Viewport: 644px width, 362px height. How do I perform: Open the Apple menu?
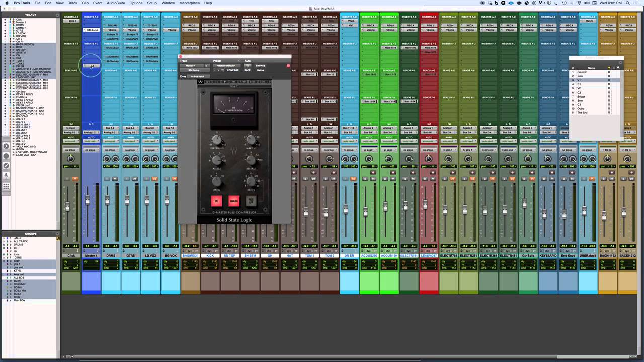click(x=7, y=3)
